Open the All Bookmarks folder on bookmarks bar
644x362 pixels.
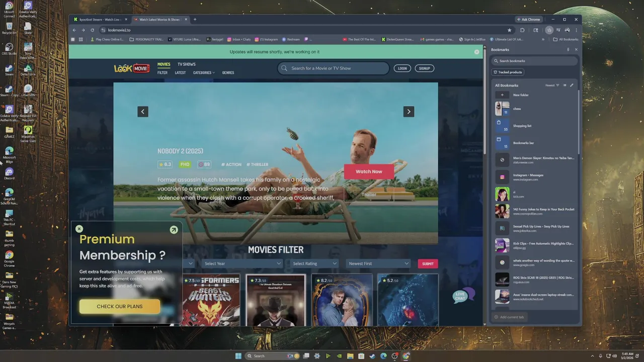566,39
